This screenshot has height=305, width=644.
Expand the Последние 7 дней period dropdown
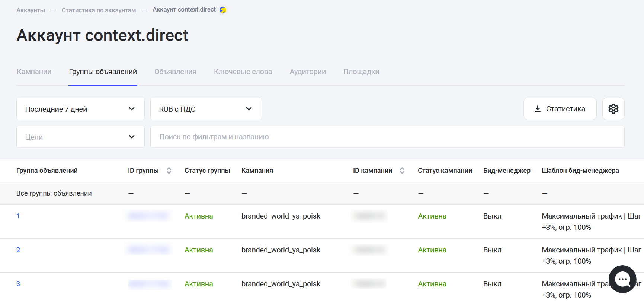80,109
